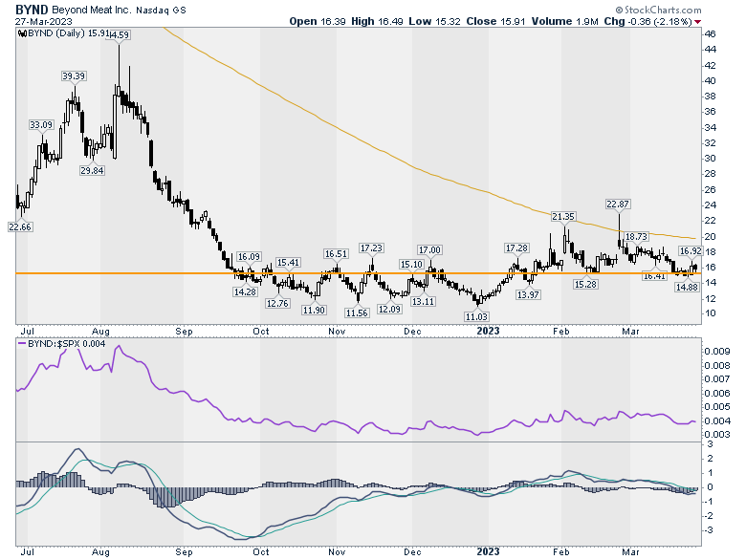746x560 pixels.
Task: Click the Chg -0.36 (-2.18%) value
Action: (x=648, y=21)
